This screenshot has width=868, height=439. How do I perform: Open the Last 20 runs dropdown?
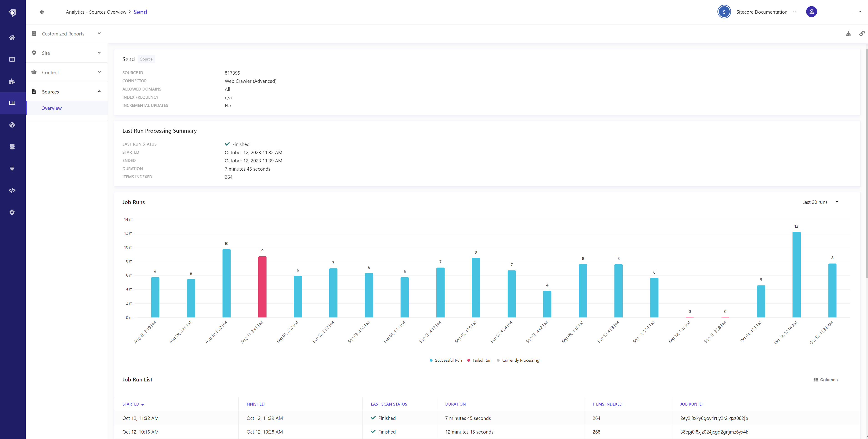820,202
